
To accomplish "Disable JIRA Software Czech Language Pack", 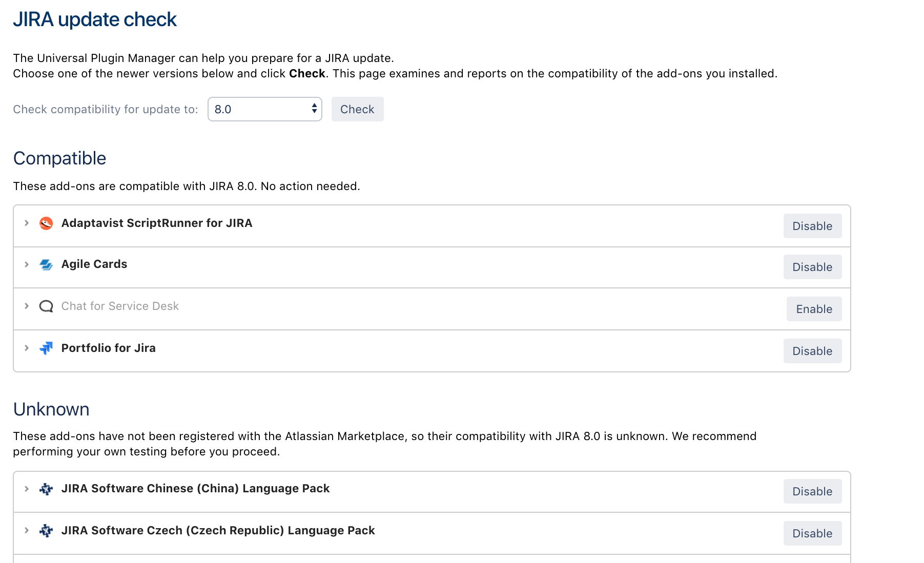I will [812, 533].
